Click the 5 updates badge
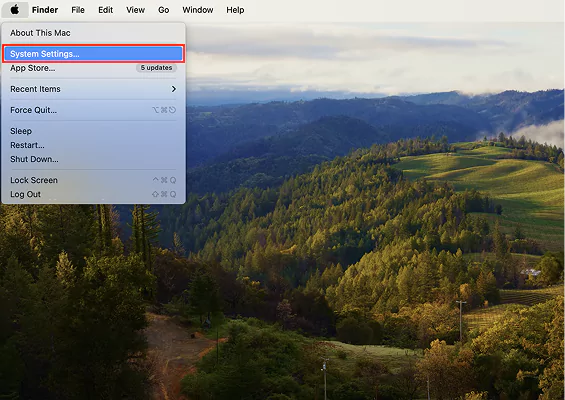 pyautogui.click(x=156, y=68)
